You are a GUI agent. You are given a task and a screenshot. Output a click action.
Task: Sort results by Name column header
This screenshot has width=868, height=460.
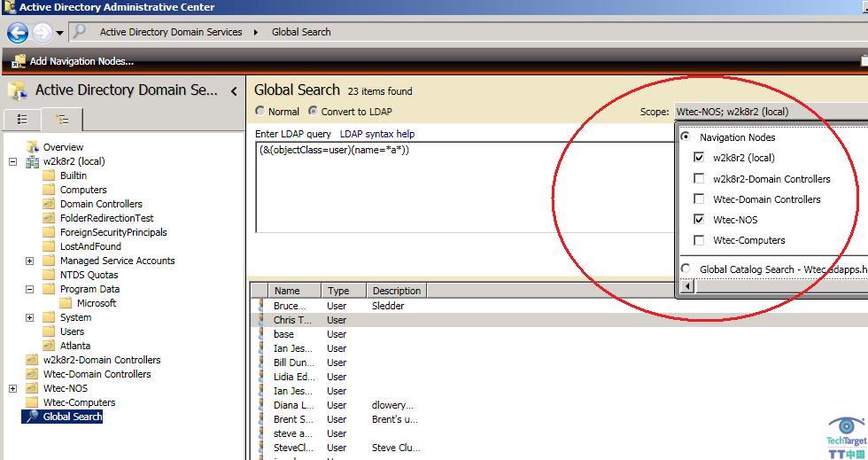coord(294,291)
